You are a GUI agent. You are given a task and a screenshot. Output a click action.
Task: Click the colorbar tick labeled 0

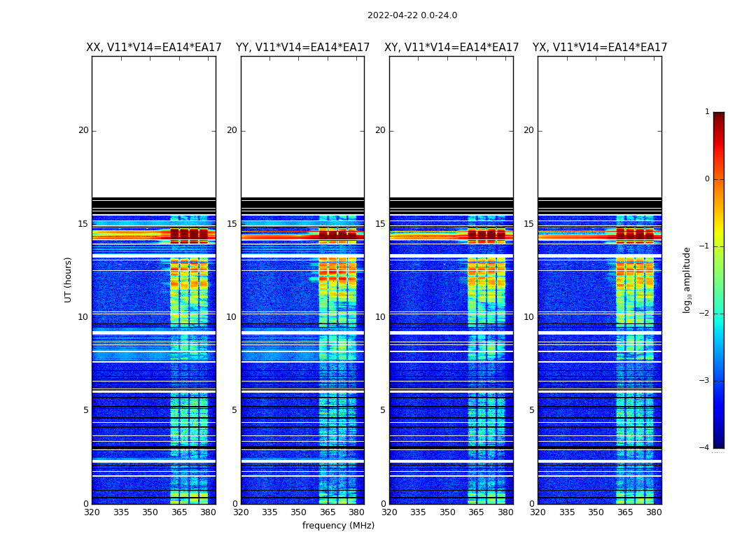pos(707,179)
